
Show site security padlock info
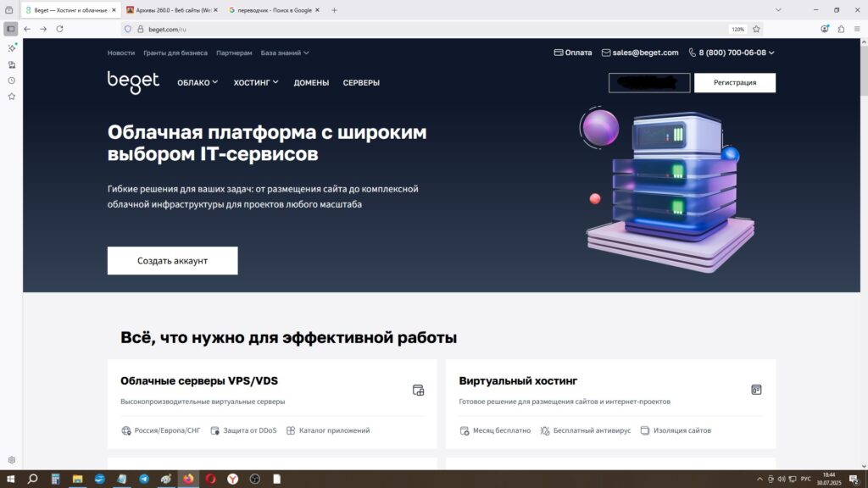point(140,29)
